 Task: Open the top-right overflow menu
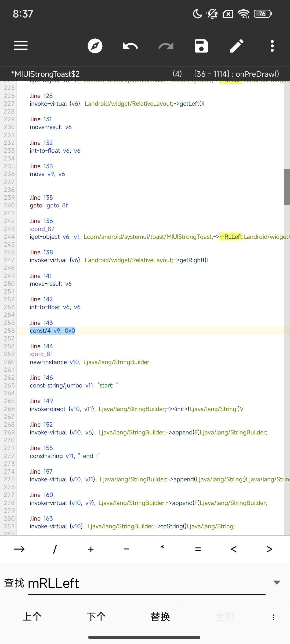point(272,46)
